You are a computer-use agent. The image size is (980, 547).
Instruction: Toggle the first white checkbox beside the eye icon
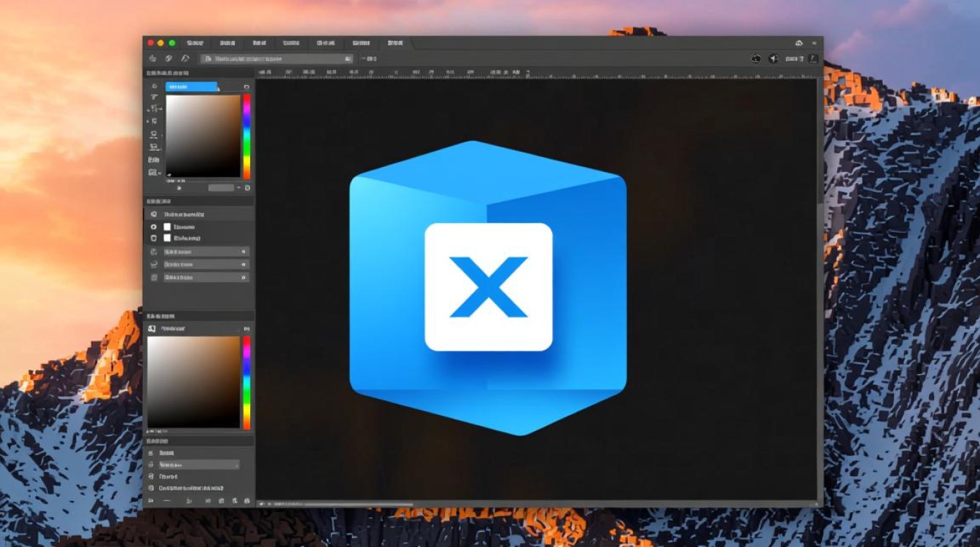tap(167, 227)
